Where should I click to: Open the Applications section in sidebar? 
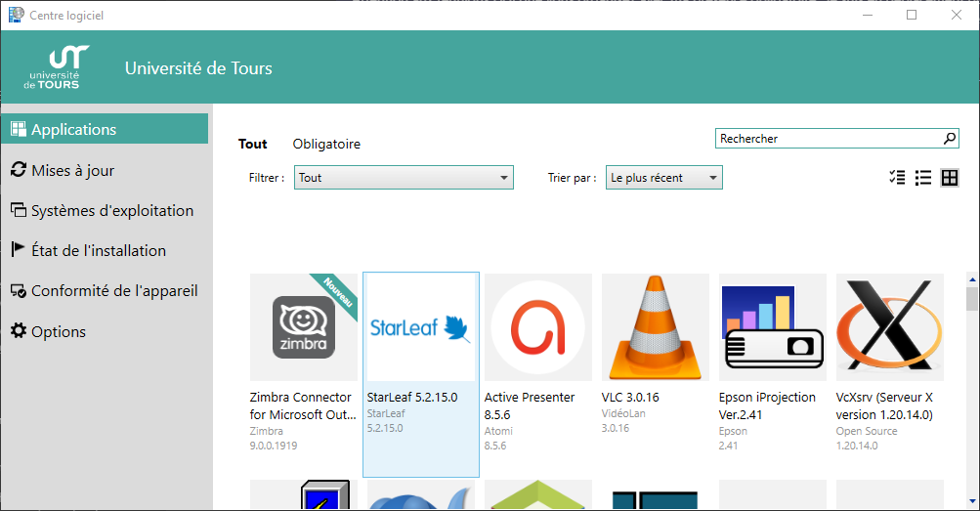[x=105, y=129]
